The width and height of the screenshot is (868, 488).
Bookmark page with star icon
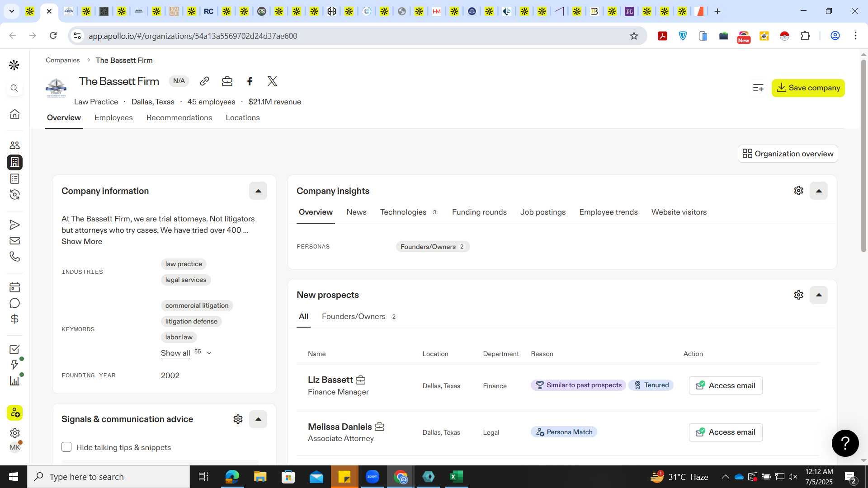pyautogui.click(x=634, y=36)
